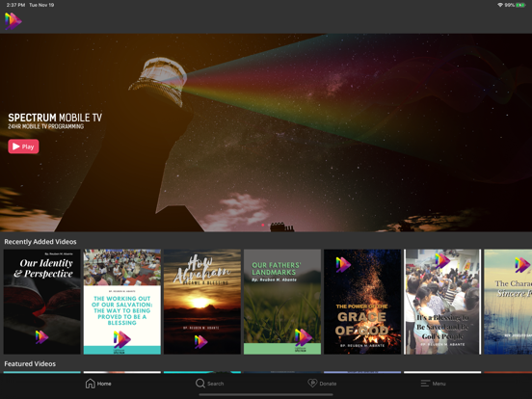Open the Menu tab
Screen dimensions: 532x399
(x=434, y=384)
